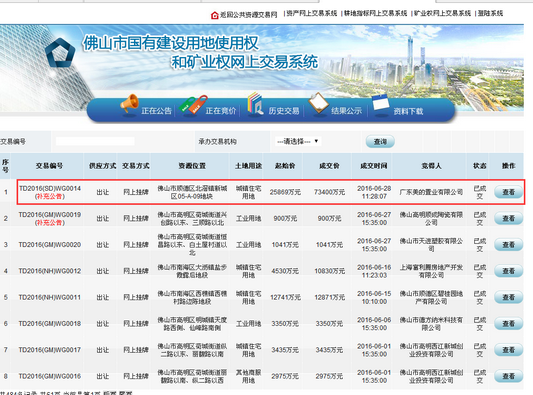Click 查看 button for TD2016(SD)WG0014 row
The height and width of the screenshot is (395, 533).
[x=509, y=192]
